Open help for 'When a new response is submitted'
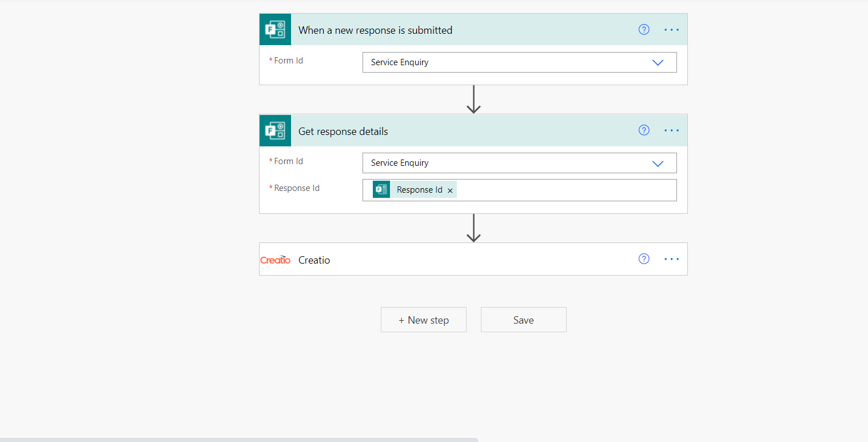The width and height of the screenshot is (868, 442). [644, 30]
